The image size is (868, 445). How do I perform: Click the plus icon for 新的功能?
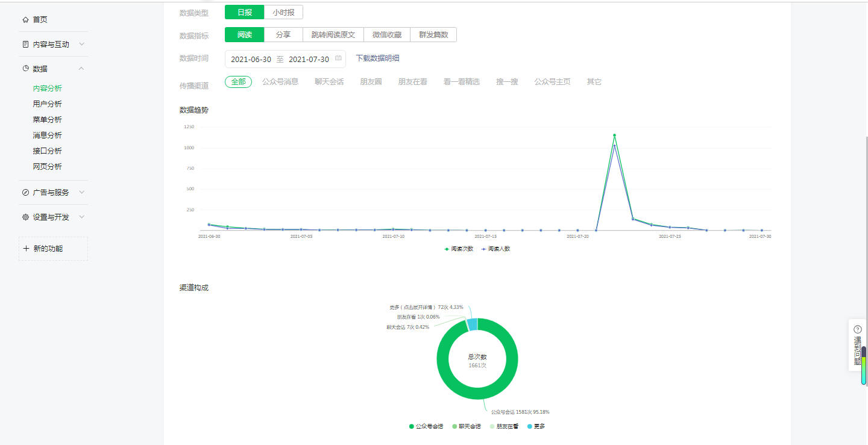click(x=26, y=249)
